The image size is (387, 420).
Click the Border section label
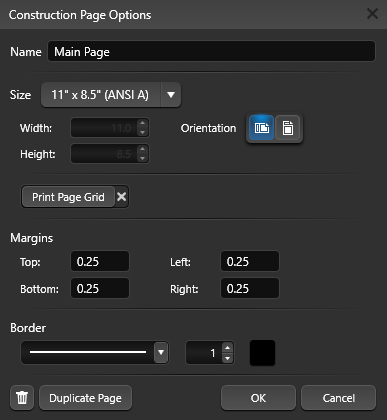[28, 328]
